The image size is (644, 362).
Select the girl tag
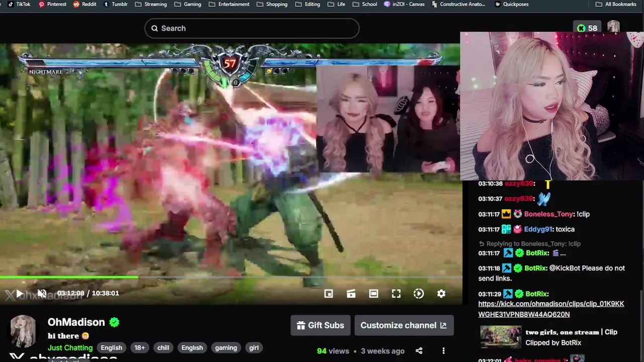point(254,347)
